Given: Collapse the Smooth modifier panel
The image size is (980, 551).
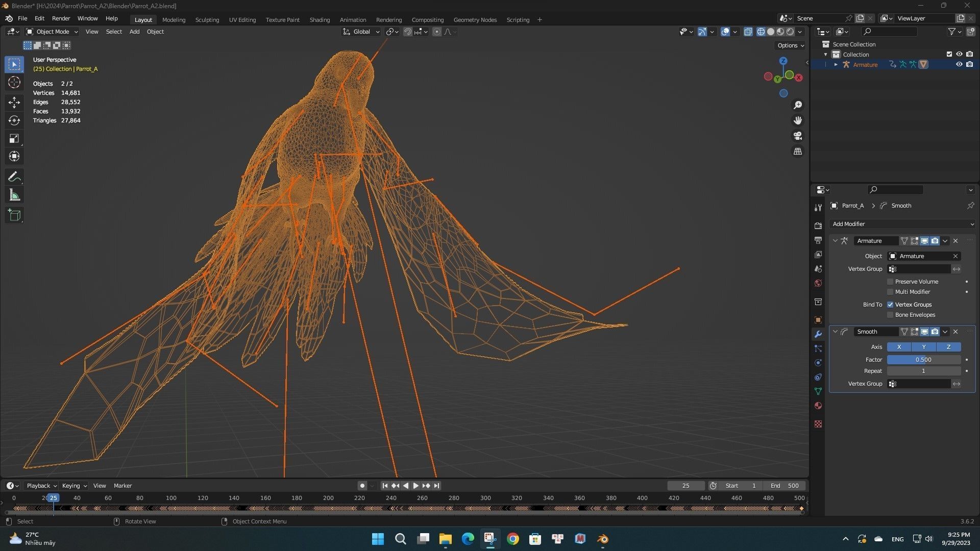Looking at the screenshot, I should 835,332.
